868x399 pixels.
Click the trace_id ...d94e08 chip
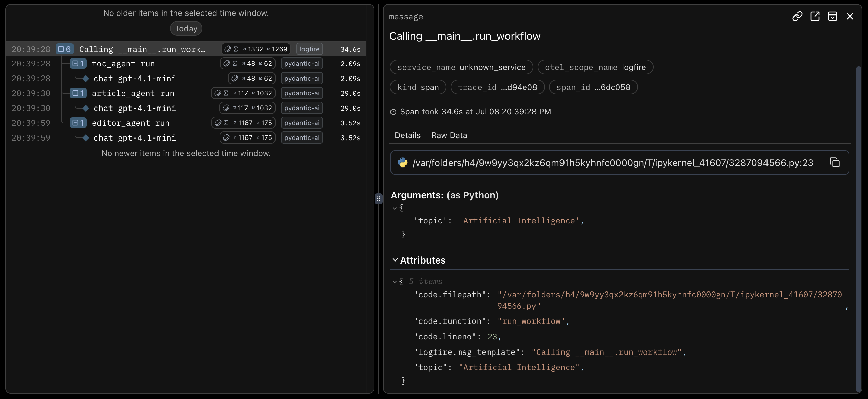point(497,87)
